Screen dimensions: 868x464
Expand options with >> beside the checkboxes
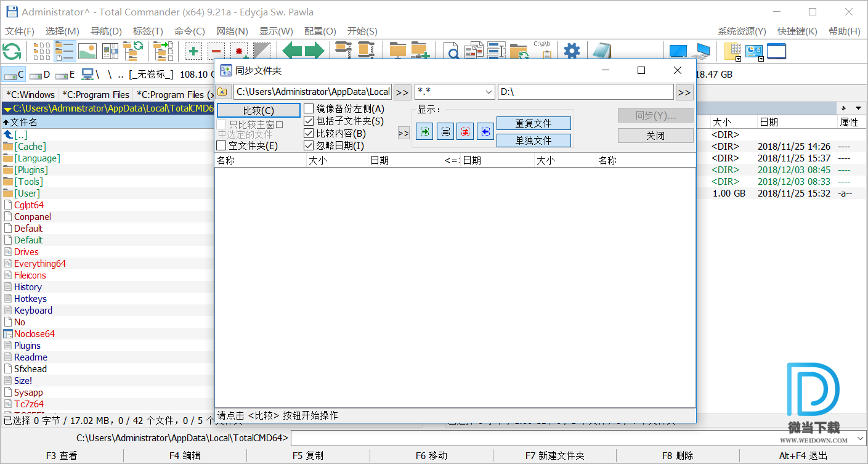click(x=404, y=133)
